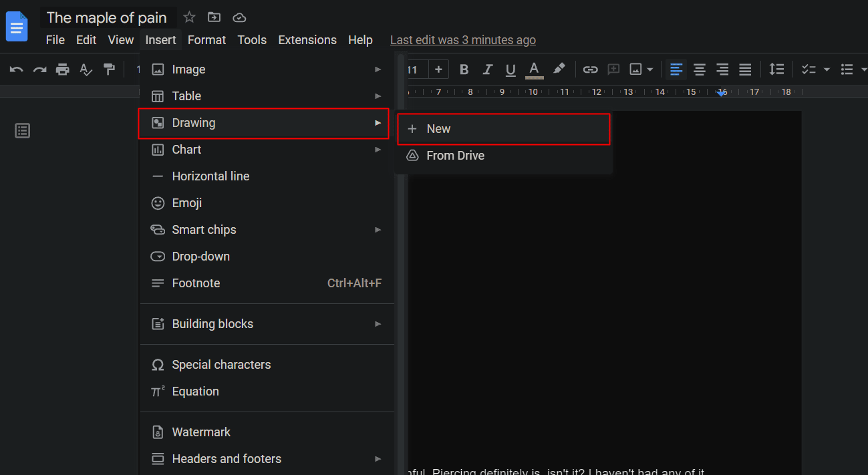868x475 pixels.
Task: Toggle bold formatting
Action: tap(464, 69)
